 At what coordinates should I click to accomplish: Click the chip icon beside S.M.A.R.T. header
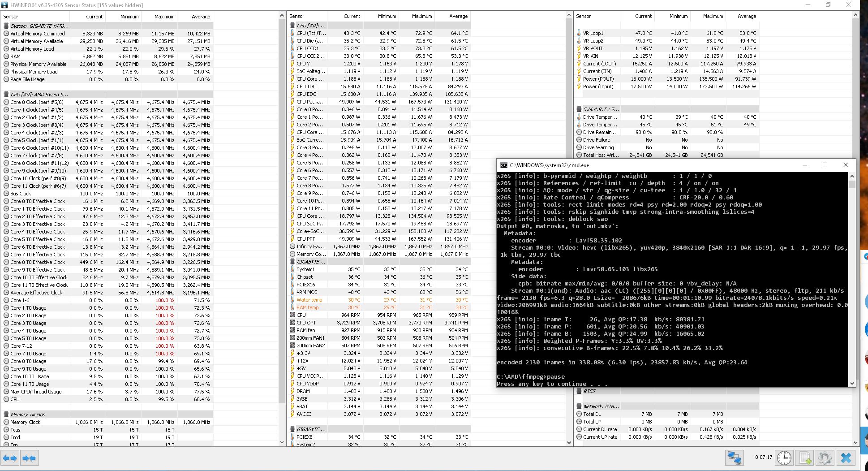[x=579, y=109]
